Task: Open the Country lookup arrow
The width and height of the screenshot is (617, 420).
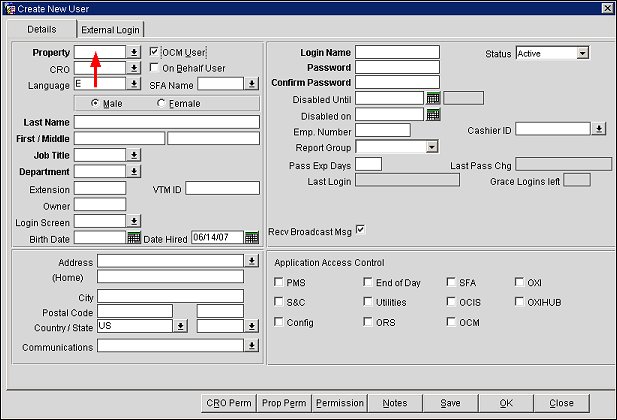Action: (181, 326)
